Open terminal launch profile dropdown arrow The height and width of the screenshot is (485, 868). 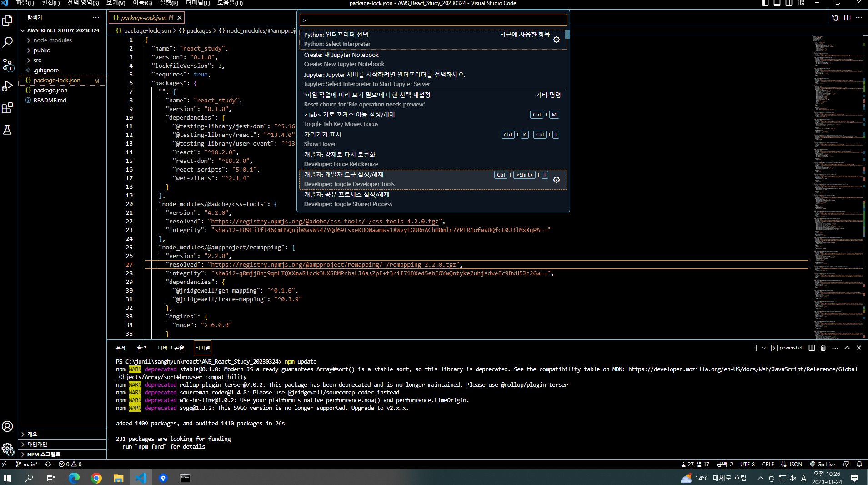763,348
